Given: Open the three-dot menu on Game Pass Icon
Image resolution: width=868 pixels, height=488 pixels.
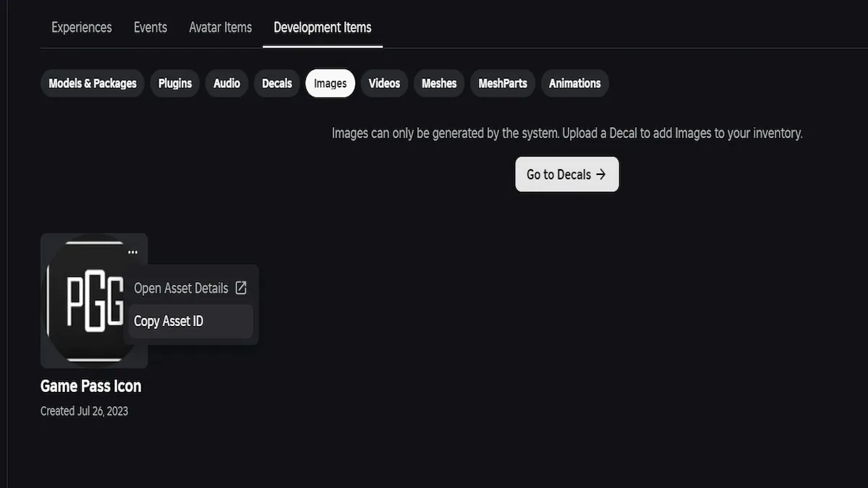Looking at the screenshot, I should click(x=132, y=252).
